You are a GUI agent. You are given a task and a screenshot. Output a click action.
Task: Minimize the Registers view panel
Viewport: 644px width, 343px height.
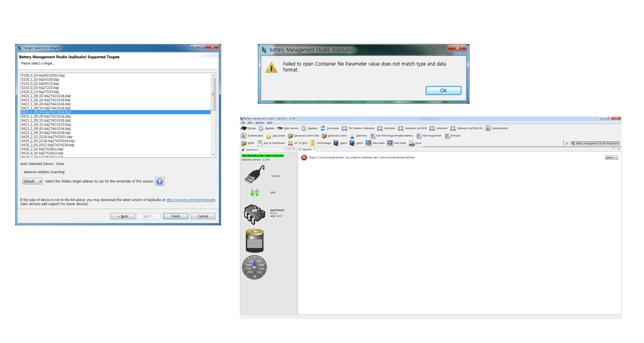[x=614, y=148]
